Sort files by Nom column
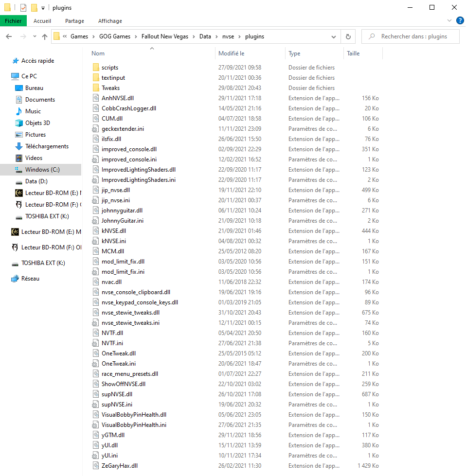466x476 pixels. [152, 53]
